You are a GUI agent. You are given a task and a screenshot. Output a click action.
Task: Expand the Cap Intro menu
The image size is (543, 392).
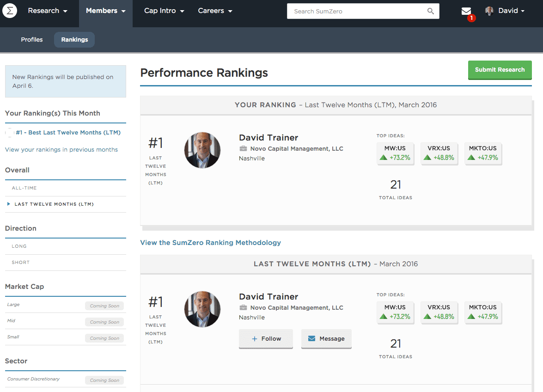pyautogui.click(x=164, y=11)
